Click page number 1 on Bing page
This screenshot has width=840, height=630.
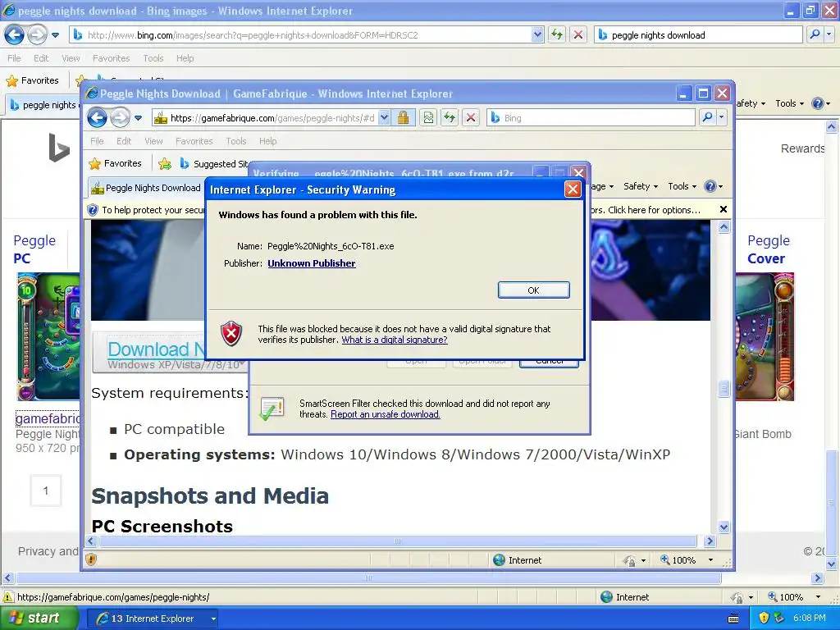46,491
